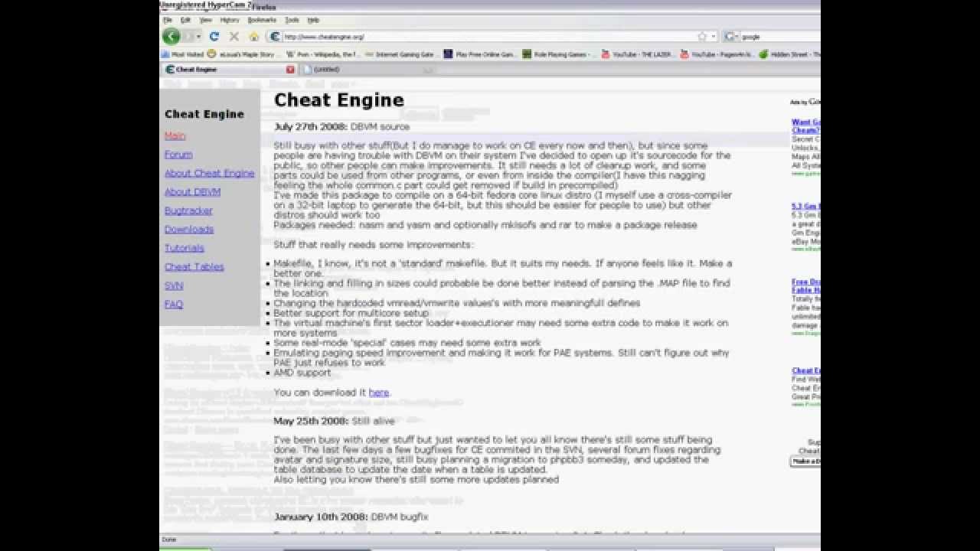Open the About DBVM link
The height and width of the screenshot is (551, 980).
coord(192,192)
